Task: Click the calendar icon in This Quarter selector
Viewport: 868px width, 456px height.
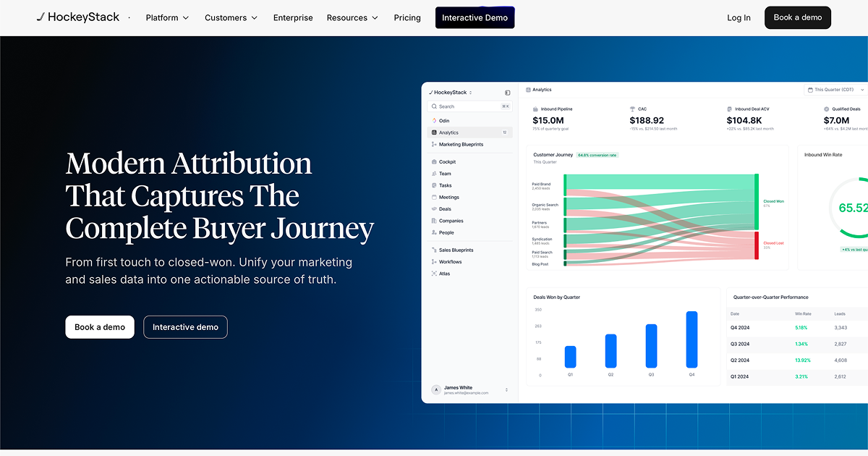Action: coord(811,90)
